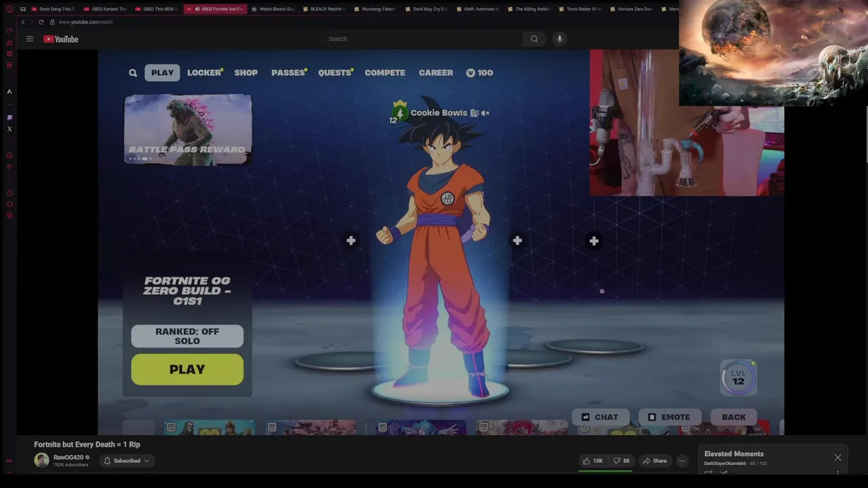Viewport: 868px width, 488px height.
Task: Switch to the BLEACH Rebirth browser tab
Action: (324, 9)
